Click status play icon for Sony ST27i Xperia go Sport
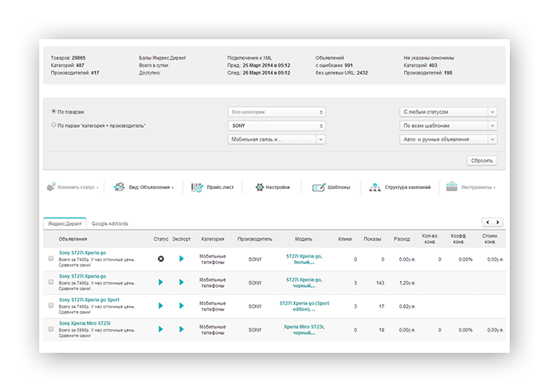Viewport: 549px width, 392px height. 161,306
